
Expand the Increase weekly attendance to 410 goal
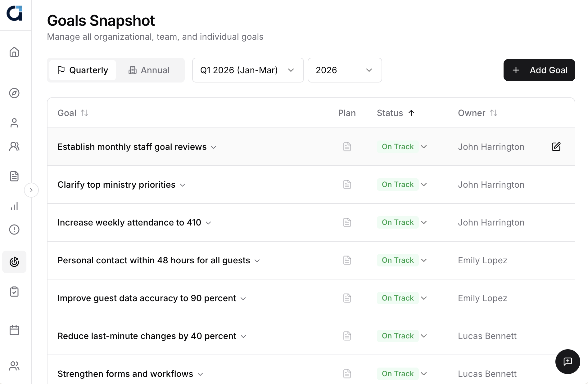[208, 223]
